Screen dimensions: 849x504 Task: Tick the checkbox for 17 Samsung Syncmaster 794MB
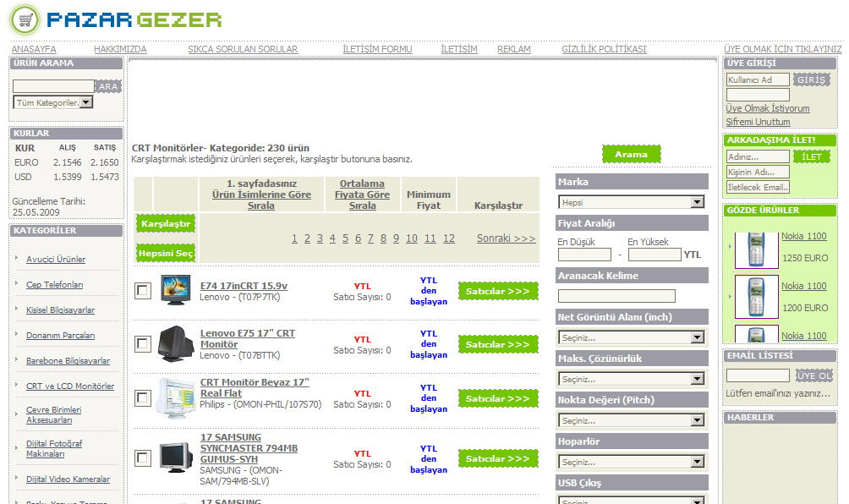[142, 458]
